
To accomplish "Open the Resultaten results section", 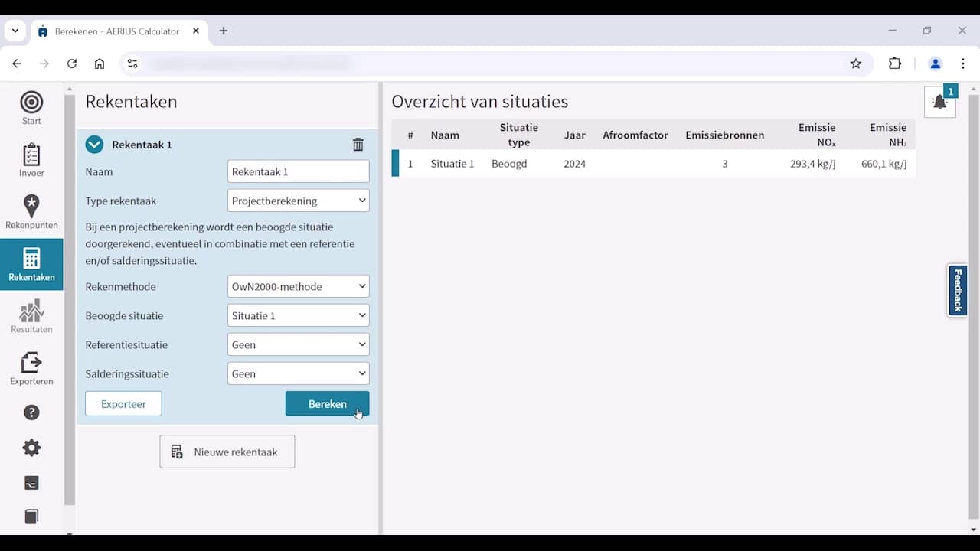I will (x=31, y=316).
